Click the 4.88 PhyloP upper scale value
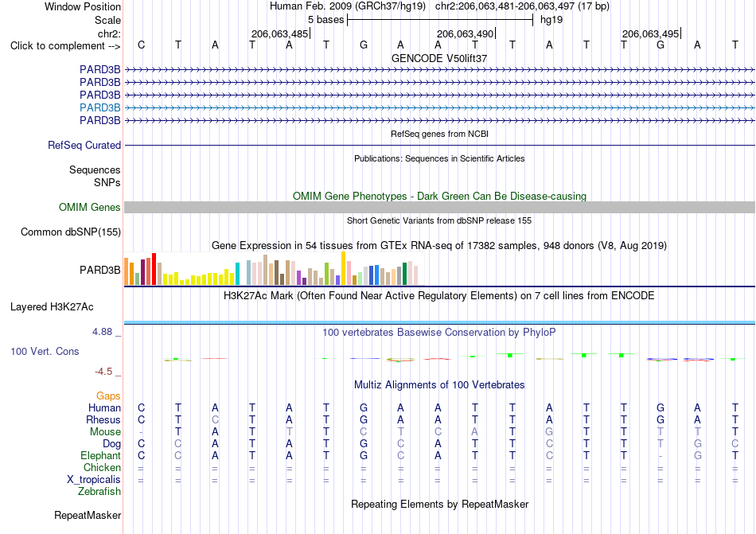The image size is (756, 534). pyautogui.click(x=102, y=332)
